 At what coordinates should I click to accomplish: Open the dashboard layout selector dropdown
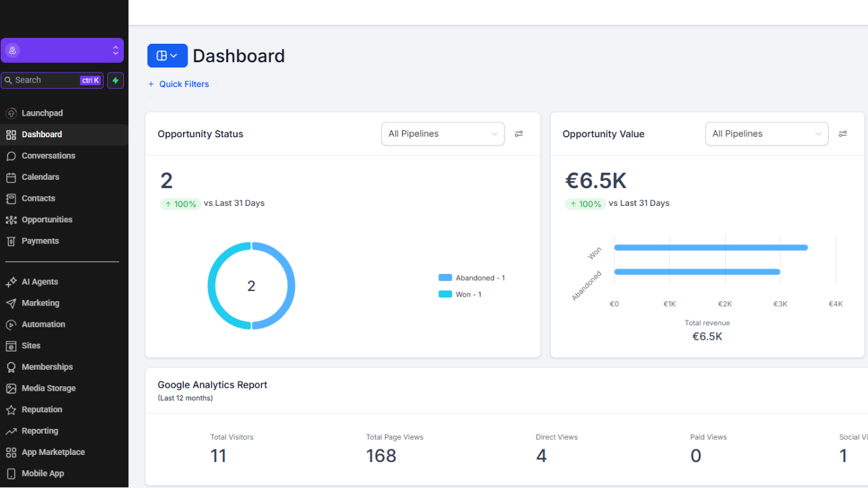tap(167, 55)
